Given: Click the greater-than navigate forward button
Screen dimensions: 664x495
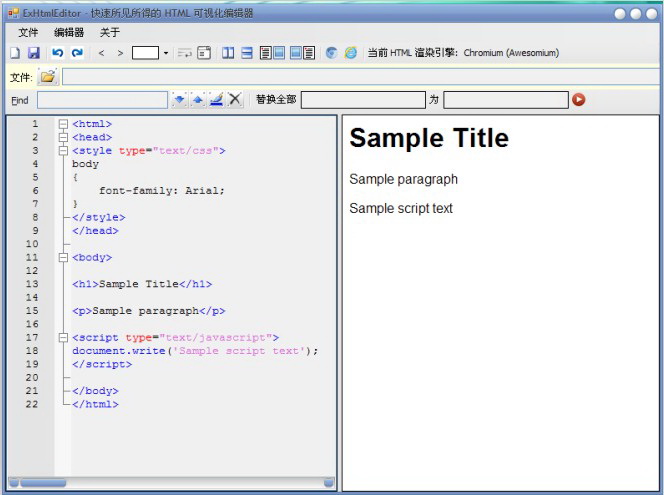Looking at the screenshot, I should (x=120, y=53).
